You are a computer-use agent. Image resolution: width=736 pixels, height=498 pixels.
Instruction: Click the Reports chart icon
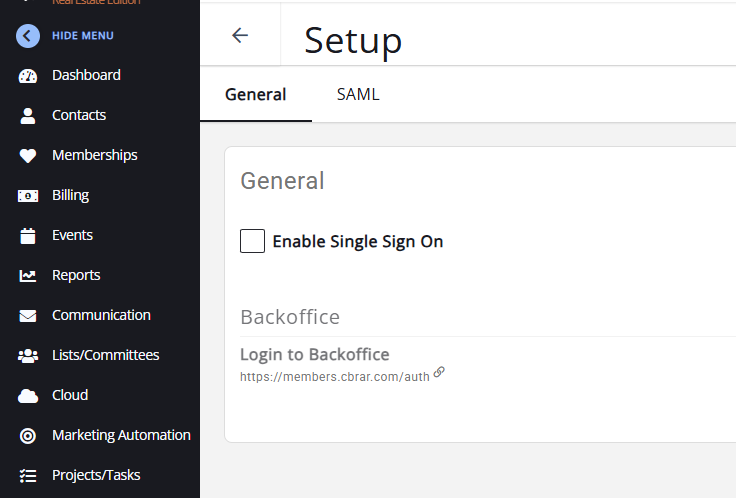tap(28, 275)
